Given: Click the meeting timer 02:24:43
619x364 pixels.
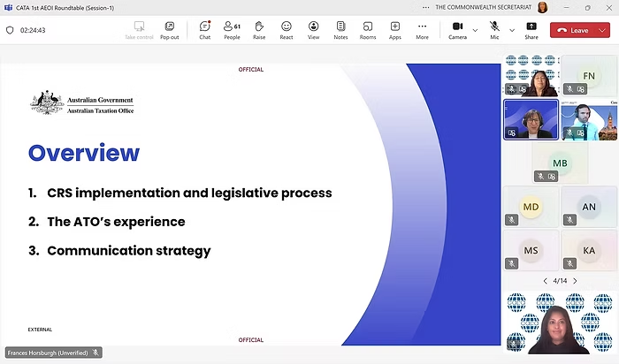Looking at the screenshot, I should coord(33,30).
